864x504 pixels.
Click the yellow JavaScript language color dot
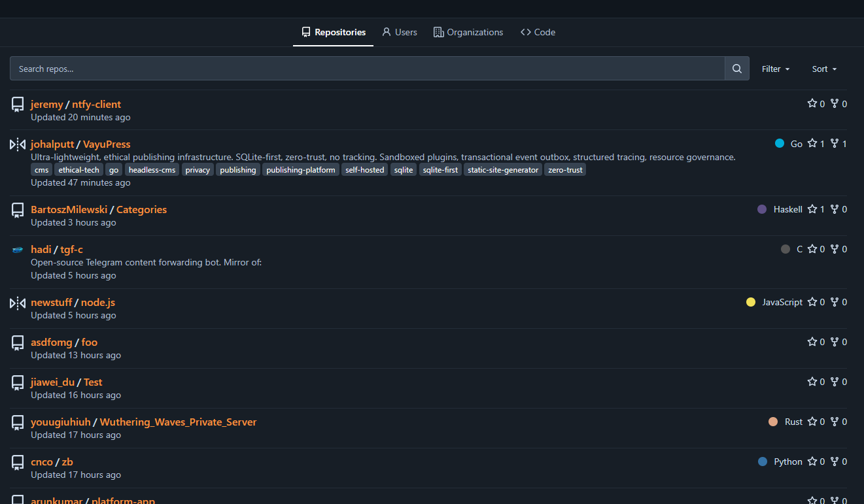pyautogui.click(x=751, y=302)
